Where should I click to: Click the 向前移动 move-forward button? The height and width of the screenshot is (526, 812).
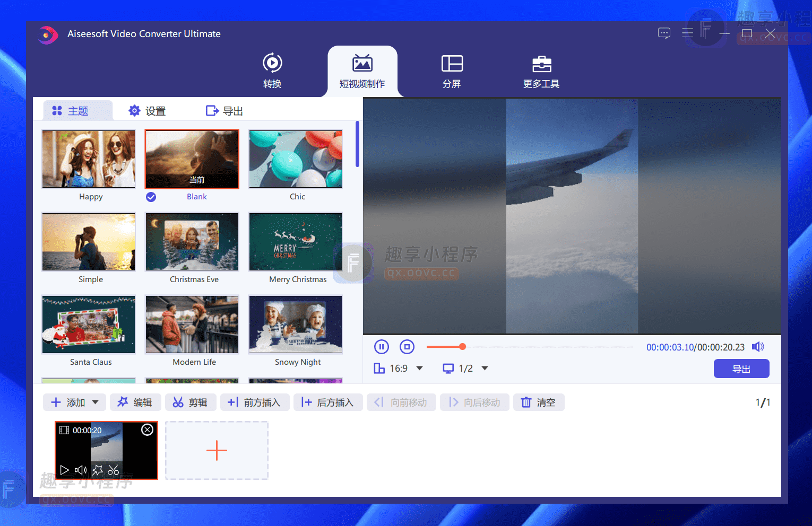click(x=401, y=402)
